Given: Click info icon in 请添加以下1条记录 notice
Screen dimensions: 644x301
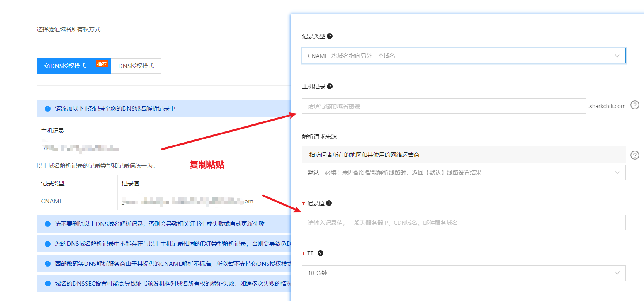Looking at the screenshot, I should (48, 109).
